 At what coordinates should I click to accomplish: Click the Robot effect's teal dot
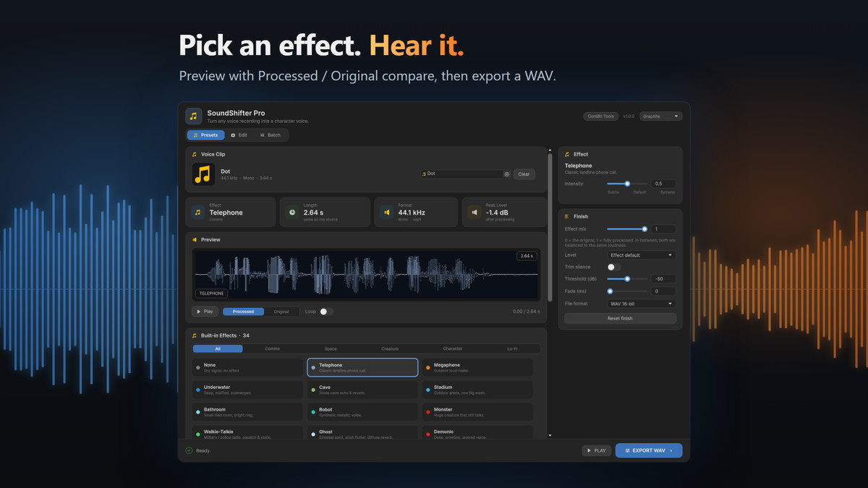click(313, 412)
